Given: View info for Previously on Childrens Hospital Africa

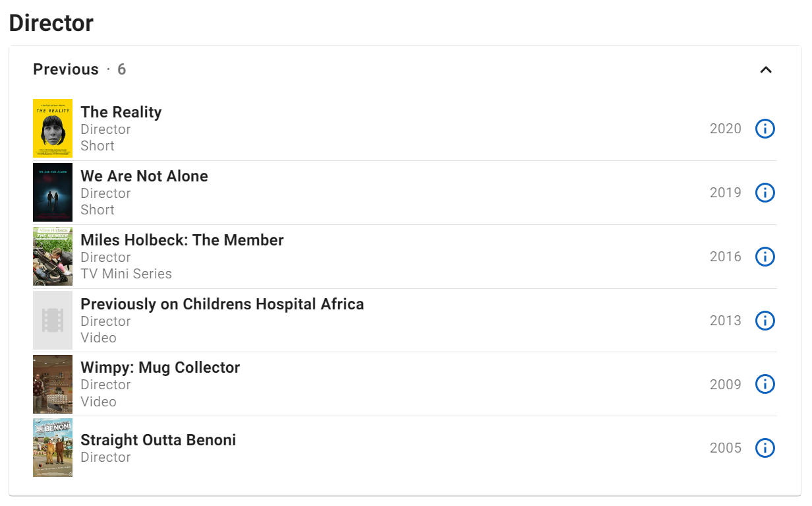Looking at the screenshot, I should (765, 321).
